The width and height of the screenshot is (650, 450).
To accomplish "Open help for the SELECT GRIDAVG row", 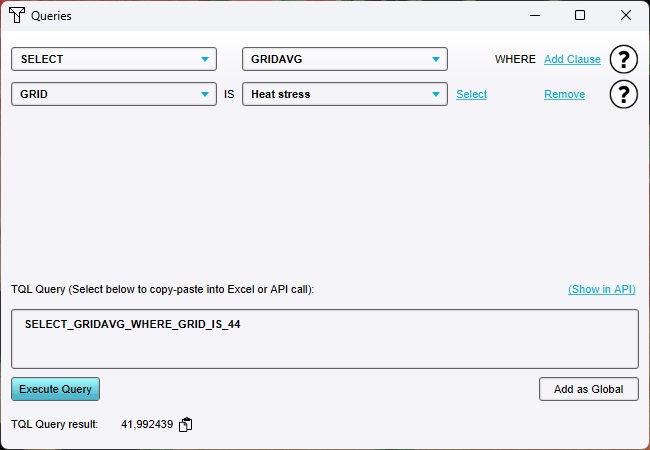I will click(623, 59).
